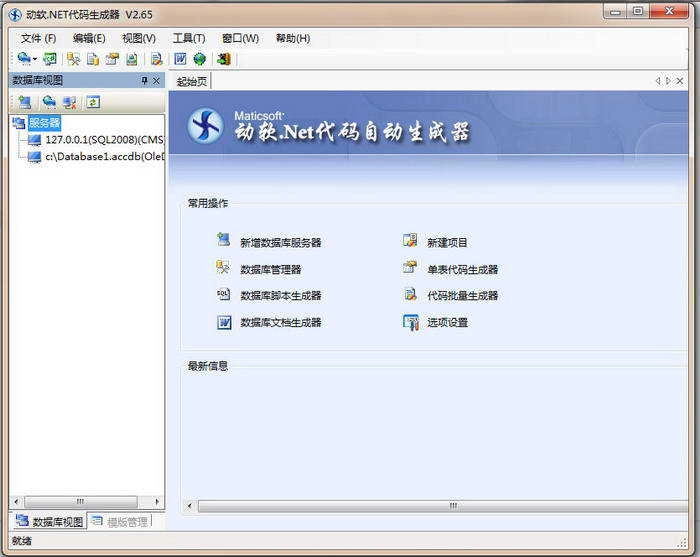Image resolution: width=700 pixels, height=557 pixels.
Task: Click right arrow of tree panel scrollbar
Action: pyautogui.click(x=157, y=502)
